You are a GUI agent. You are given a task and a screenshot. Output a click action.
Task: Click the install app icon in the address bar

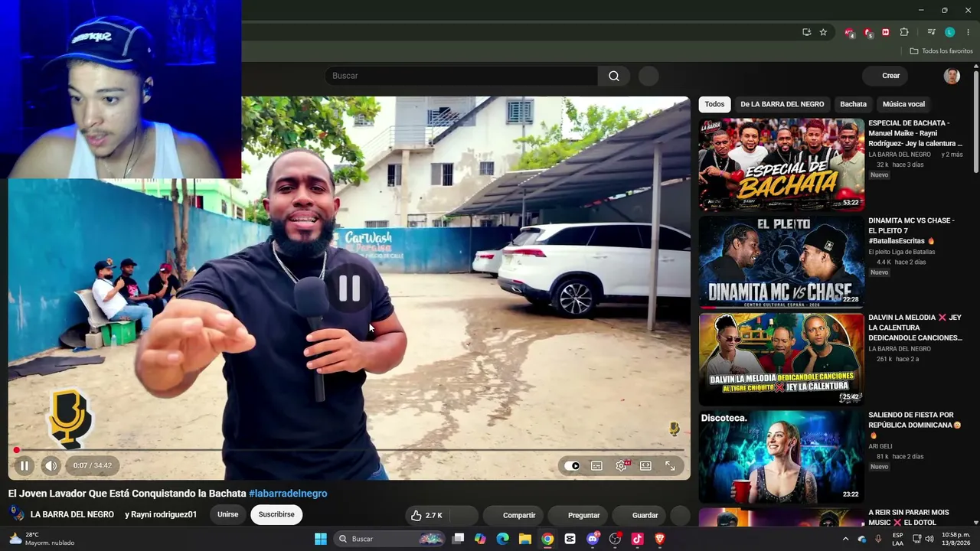pos(806,32)
